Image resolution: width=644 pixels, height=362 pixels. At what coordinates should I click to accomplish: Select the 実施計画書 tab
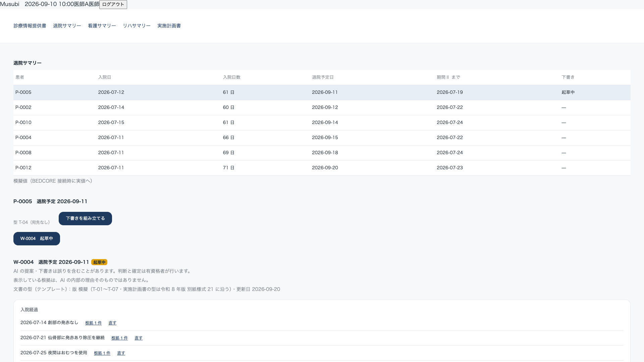(x=169, y=26)
